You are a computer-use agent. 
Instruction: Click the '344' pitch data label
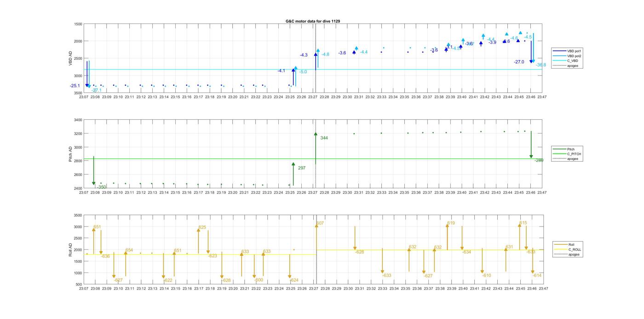point(324,138)
